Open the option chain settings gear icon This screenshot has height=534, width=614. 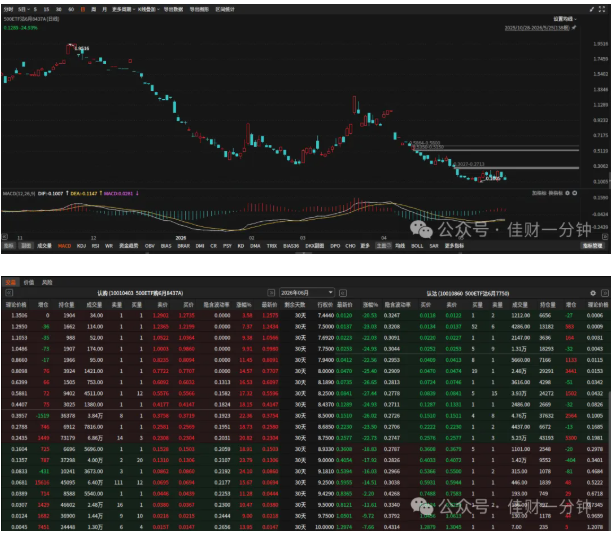click(592, 293)
